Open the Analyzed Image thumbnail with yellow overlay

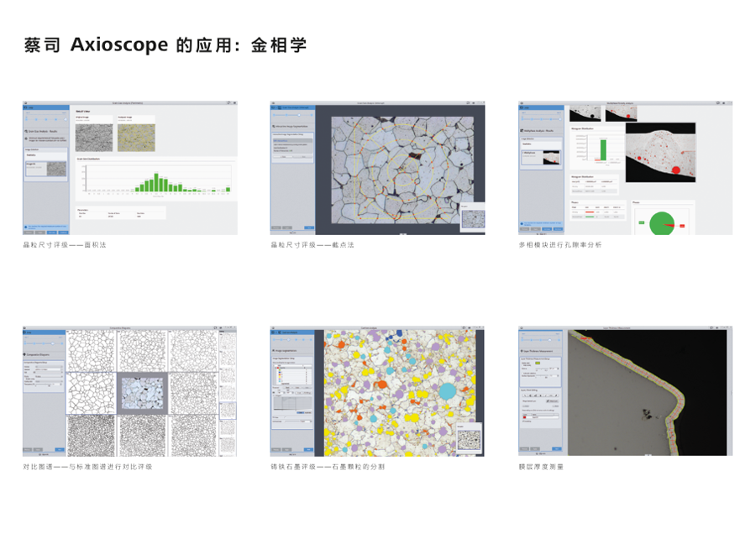coord(135,137)
